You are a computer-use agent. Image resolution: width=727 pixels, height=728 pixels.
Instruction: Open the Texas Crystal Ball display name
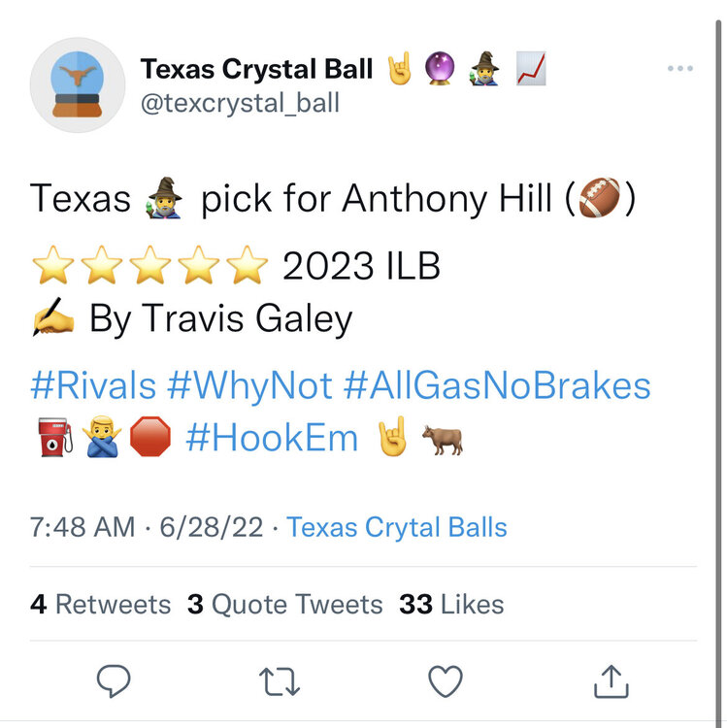(256, 69)
